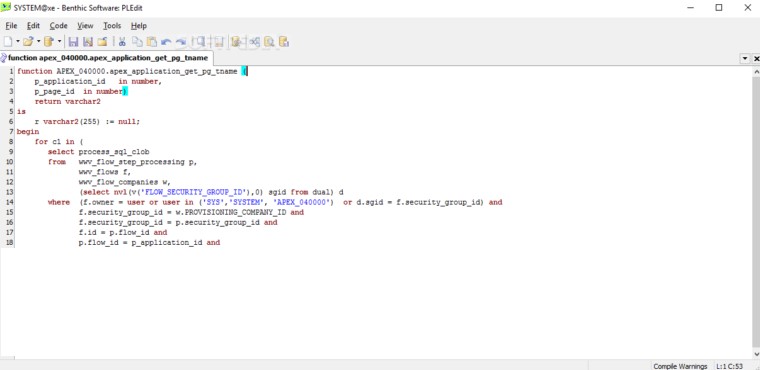
Task: Click line number 14 in the gutter
Action: [10, 202]
